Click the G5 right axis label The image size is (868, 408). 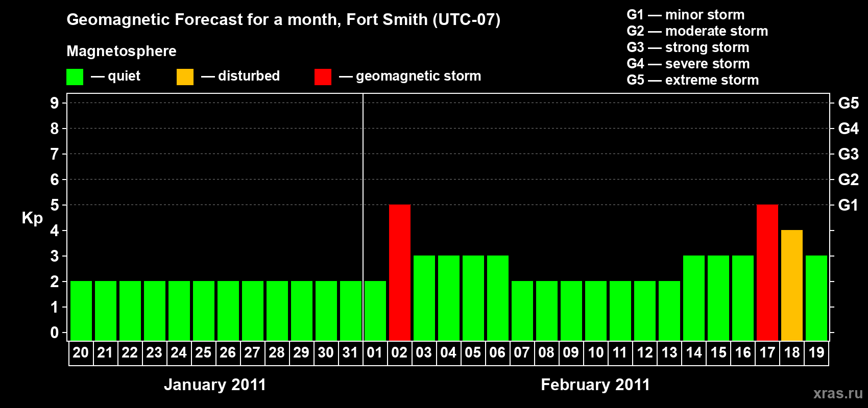(x=849, y=103)
